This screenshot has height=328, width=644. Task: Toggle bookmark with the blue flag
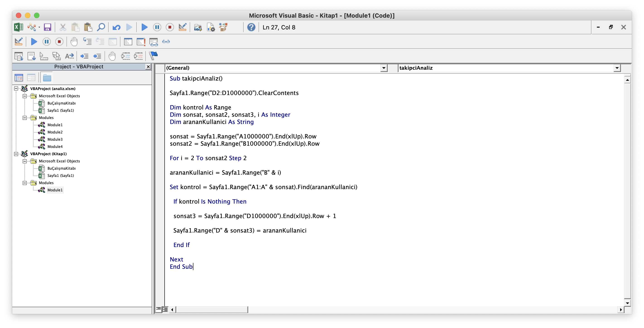(154, 56)
